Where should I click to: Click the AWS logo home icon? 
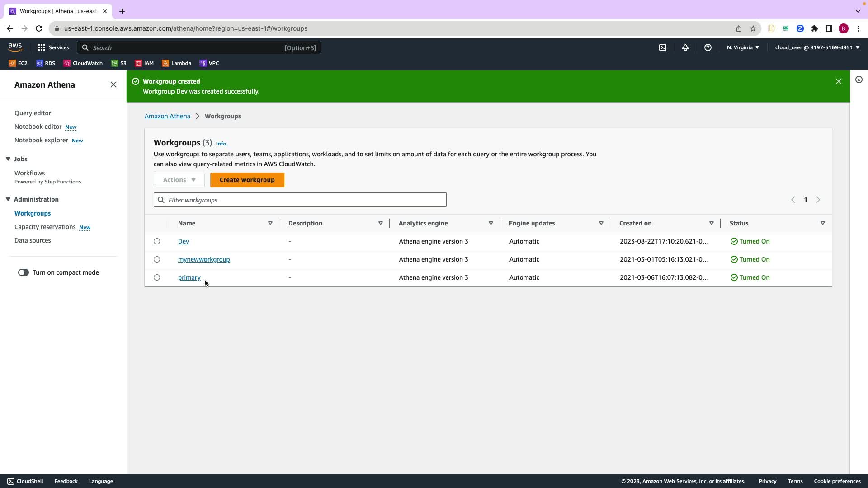tap(15, 47)
